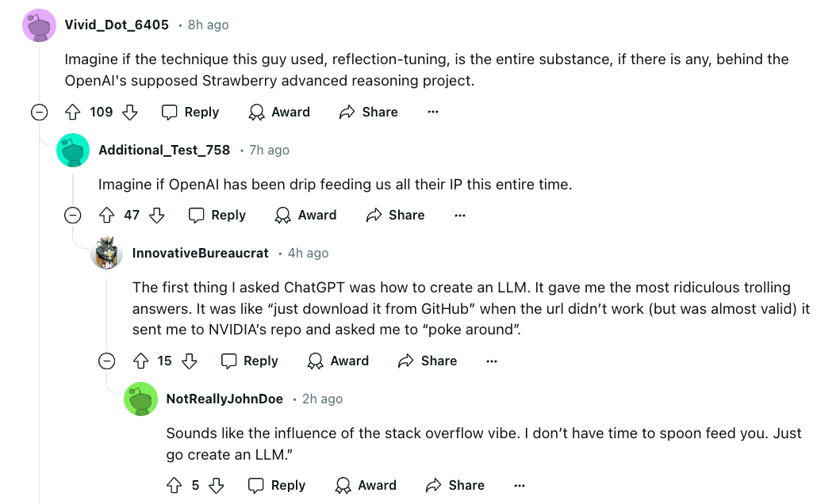Upvote InnovativeBureaucrat's comment
Viewport: 817px width, 504px height.
[x=141, y=361]
